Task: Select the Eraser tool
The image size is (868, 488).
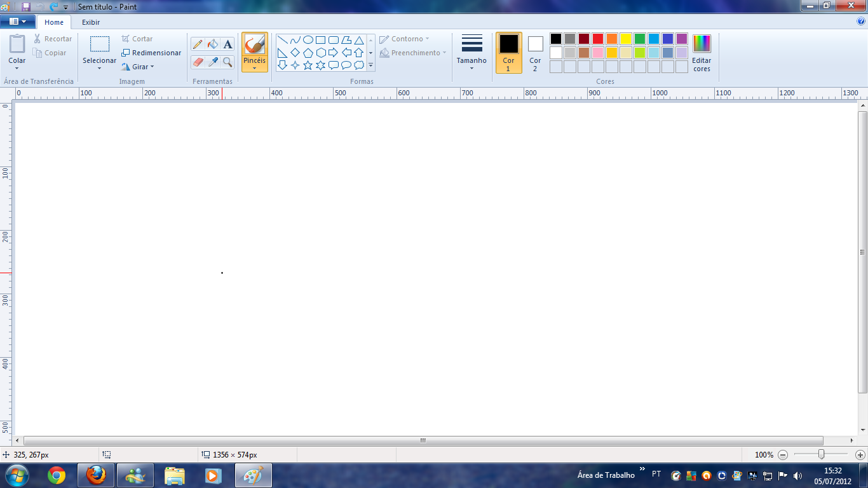Action: pyautogui.click(x=197, y=62)
